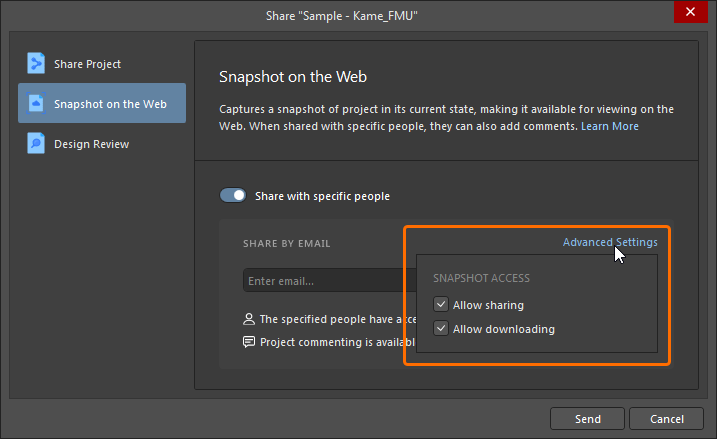
Task: Click the SNAPSHOT ACCESS heading
Action: 481,278
